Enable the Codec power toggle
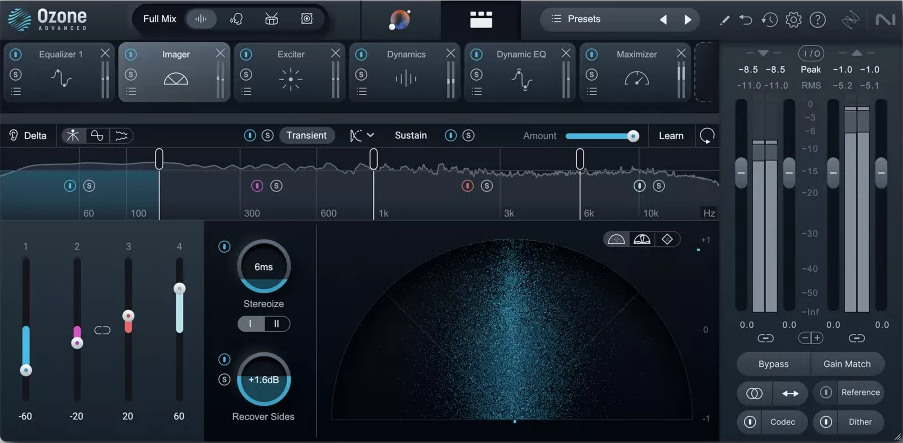Viewport: 903px width, 443px height. pyautogui.click(x=750, y=422)
